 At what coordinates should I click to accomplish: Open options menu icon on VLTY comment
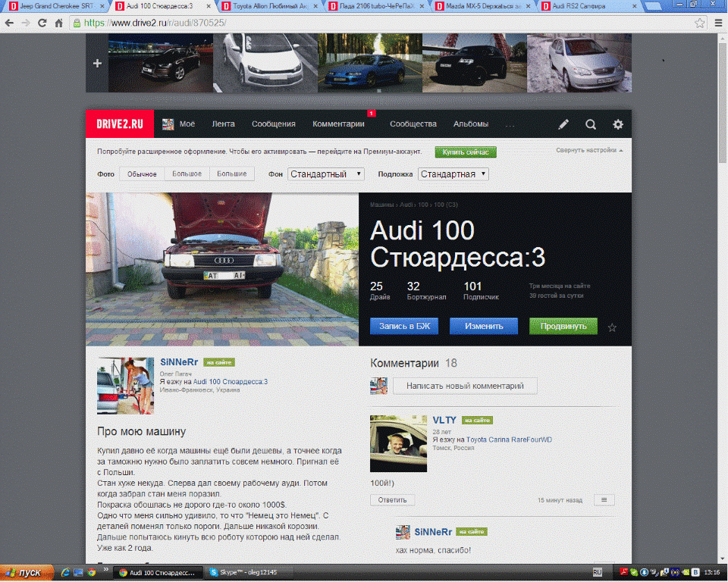[604, 500]
